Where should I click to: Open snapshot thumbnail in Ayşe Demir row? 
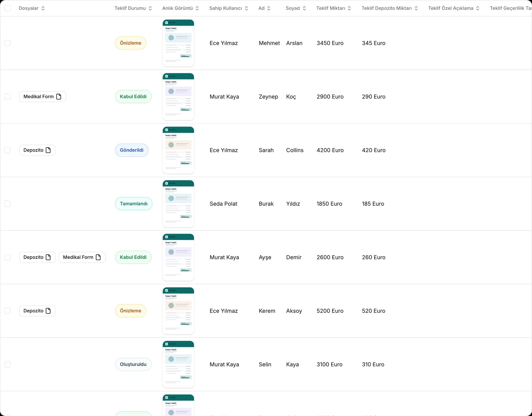[178, 257]
